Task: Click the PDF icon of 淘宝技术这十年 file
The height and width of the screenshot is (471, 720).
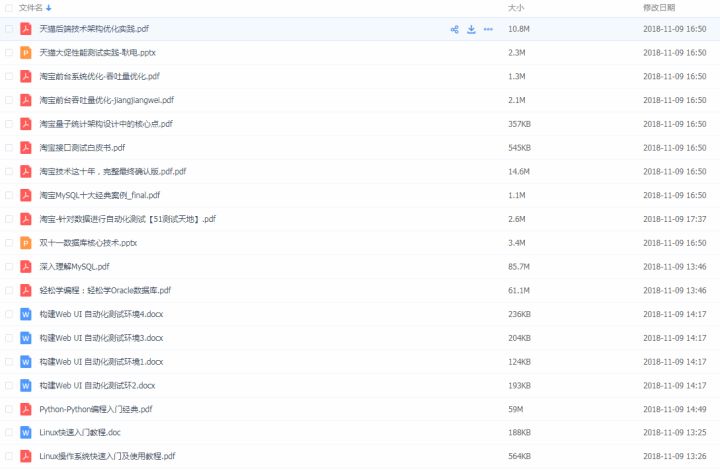Action: pyautogui.click(x=26, y=172)
